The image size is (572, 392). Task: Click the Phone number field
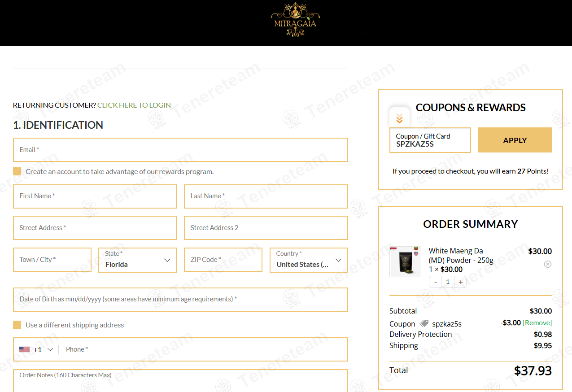[x=204, y=349]
